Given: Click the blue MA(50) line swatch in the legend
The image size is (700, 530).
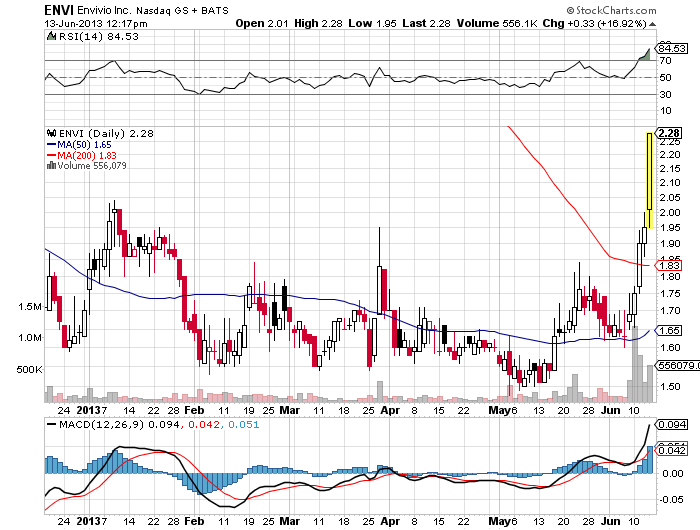Looking at the screenshot, I should pyautogui.click(x=51, y=145).
